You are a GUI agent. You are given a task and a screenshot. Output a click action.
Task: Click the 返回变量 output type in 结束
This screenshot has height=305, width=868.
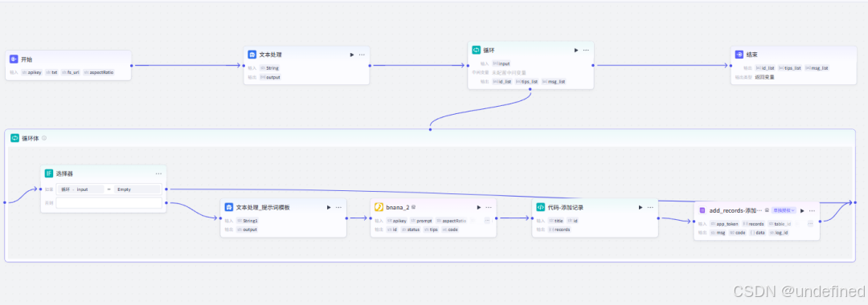(764, 77)
